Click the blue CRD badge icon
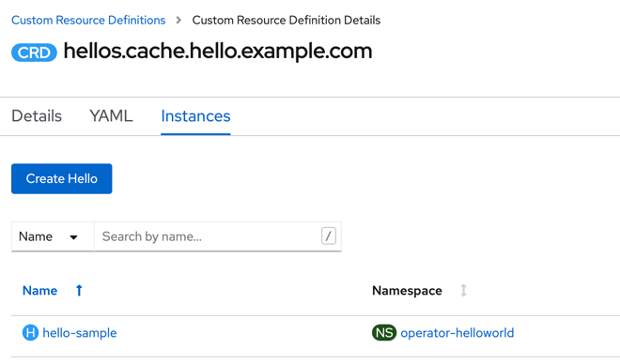Screen dimensions: 620x364 coord(34,53)
